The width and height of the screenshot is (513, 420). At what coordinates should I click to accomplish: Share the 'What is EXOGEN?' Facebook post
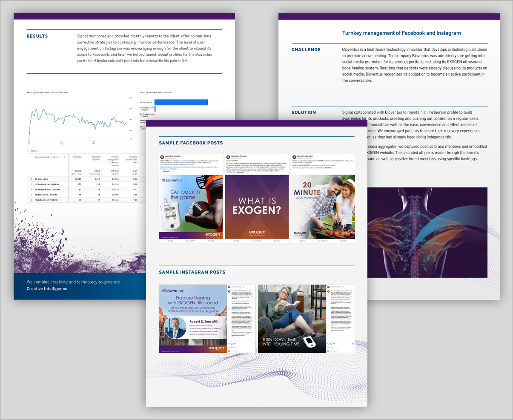click(x=278, y=241)
